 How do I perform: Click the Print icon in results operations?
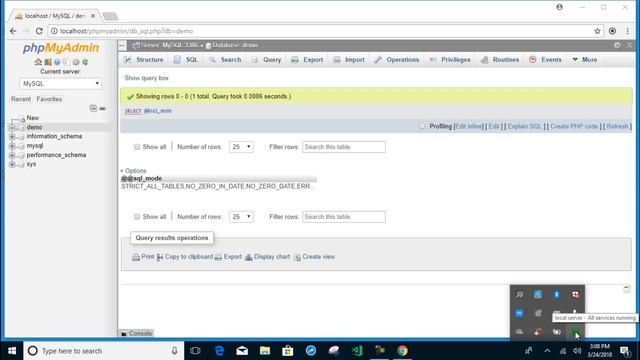point(136,257)
